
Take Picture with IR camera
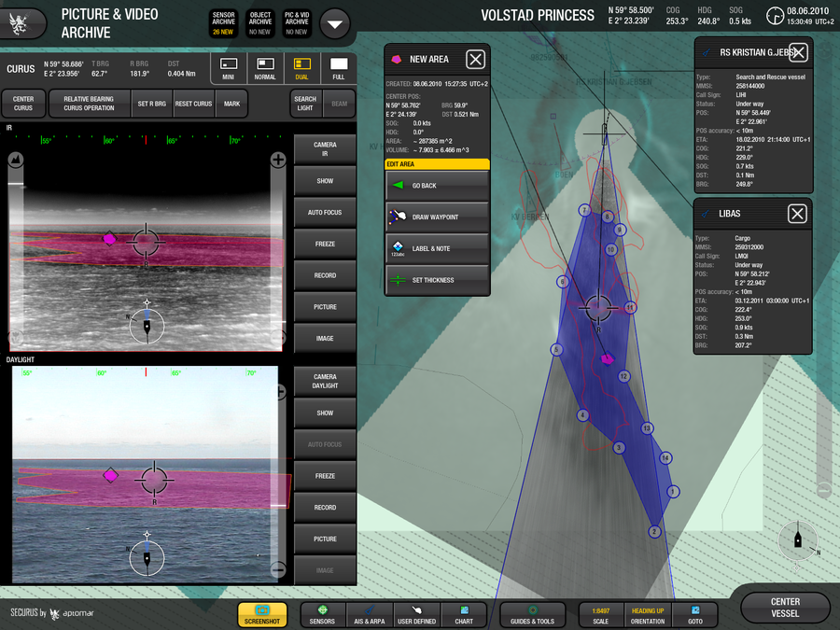click(x=325, y=307)
